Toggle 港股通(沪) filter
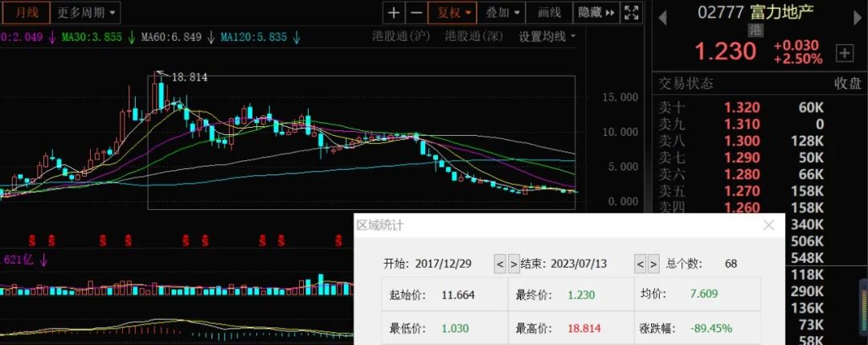Image resolution: width=868 pixels, height=345 pixels. pos(403,37)
